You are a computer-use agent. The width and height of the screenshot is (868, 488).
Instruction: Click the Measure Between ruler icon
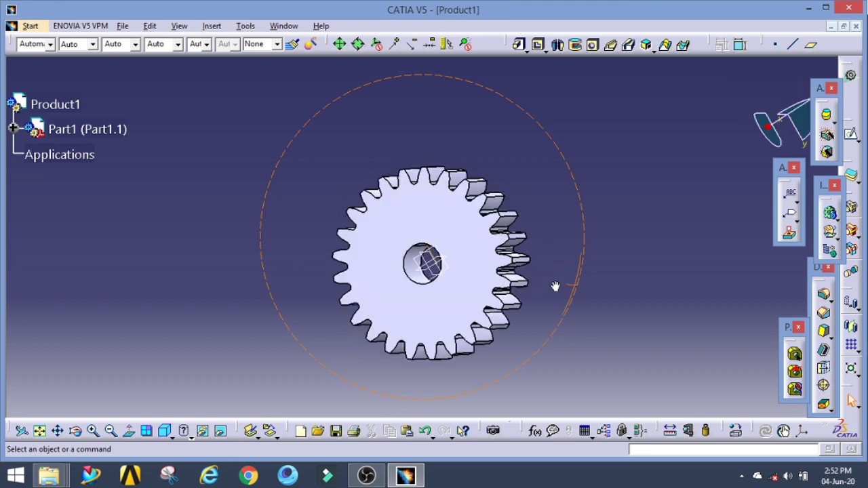[x=669, y=430]
